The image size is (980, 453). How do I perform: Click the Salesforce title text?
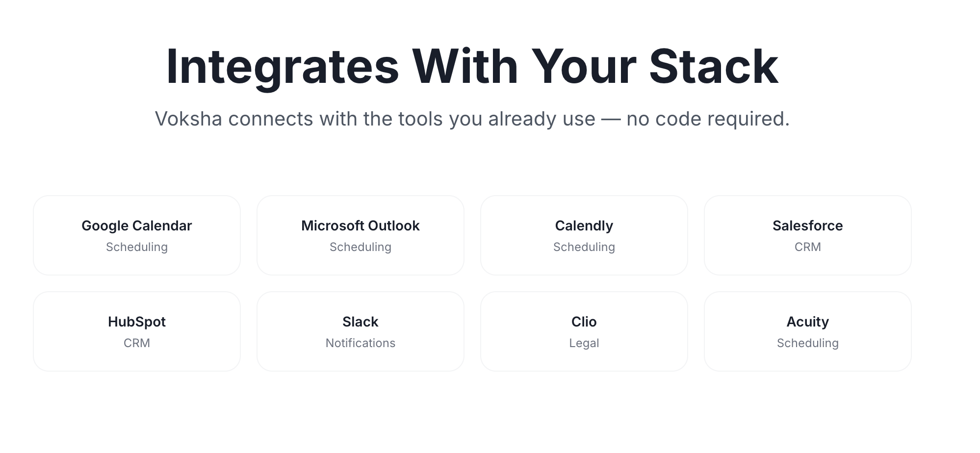point(808,226)
